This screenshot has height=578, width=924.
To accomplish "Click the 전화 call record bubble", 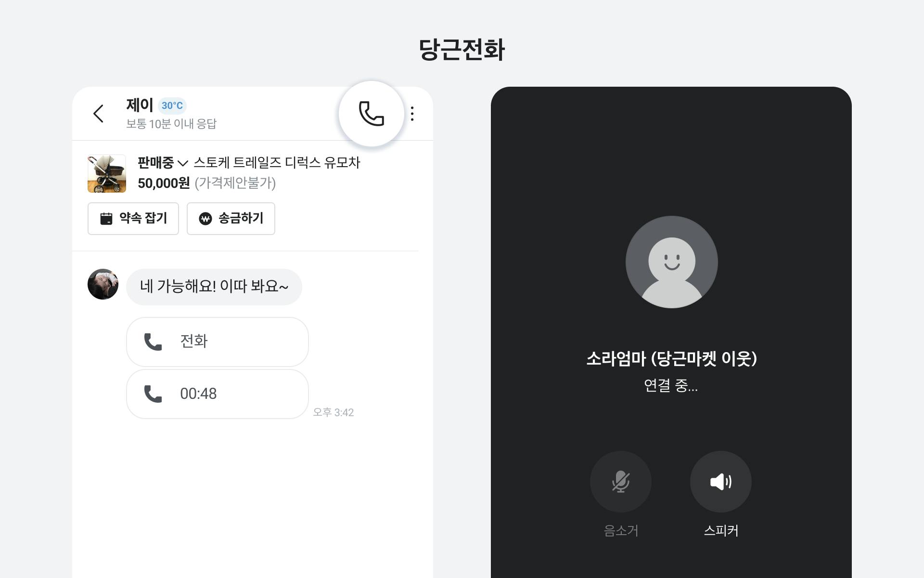I will (217, 342).
